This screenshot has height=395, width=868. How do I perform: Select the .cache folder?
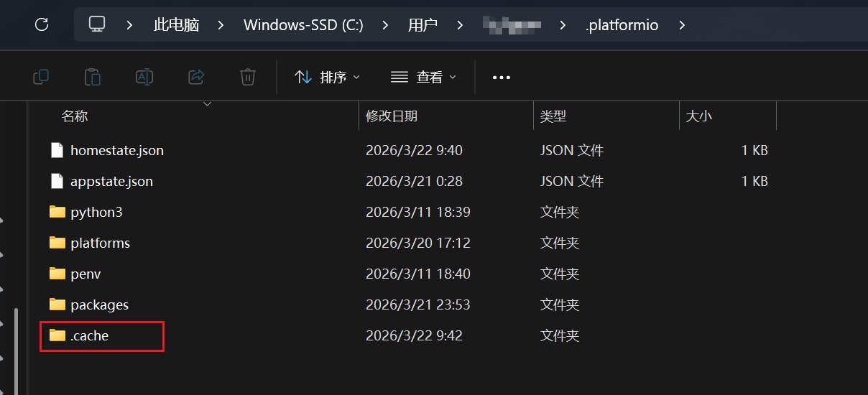point(89,335)
